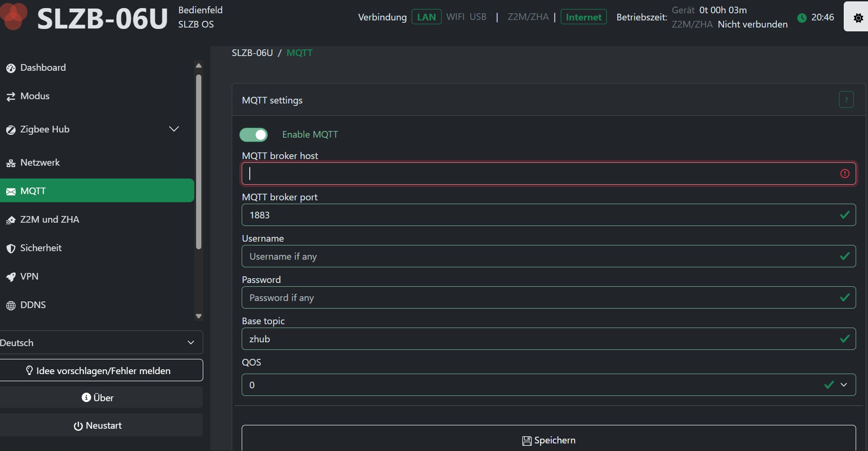The width and height of the screenshot is (868, 451).
Task: Click the Speichern save button
Action: [548, 440]
